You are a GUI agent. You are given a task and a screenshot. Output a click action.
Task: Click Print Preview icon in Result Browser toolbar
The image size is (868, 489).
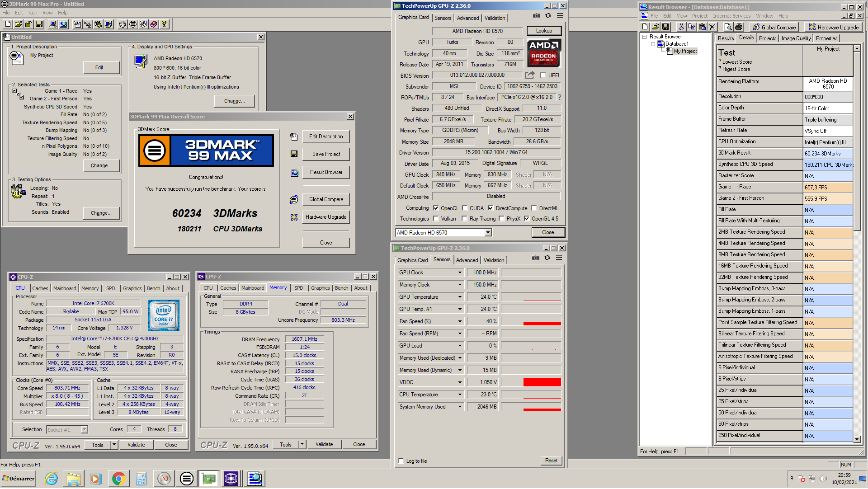[x=728, y=27]
